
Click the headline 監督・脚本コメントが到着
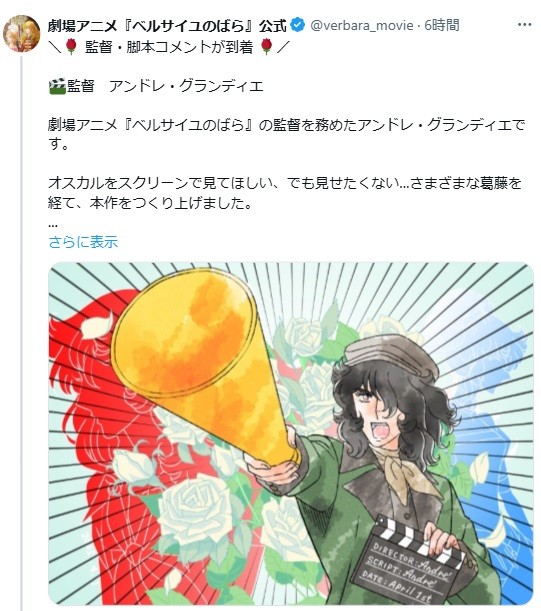click(169, 47)
